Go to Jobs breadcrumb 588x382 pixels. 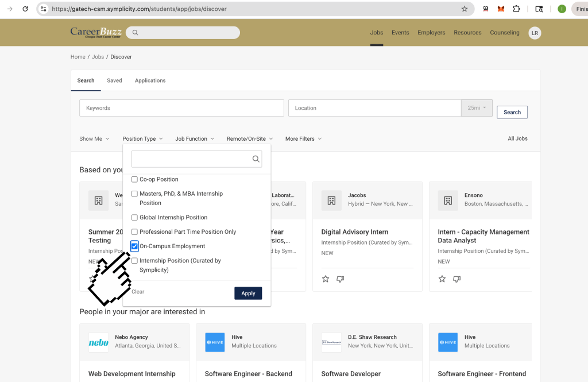point(98,57)
